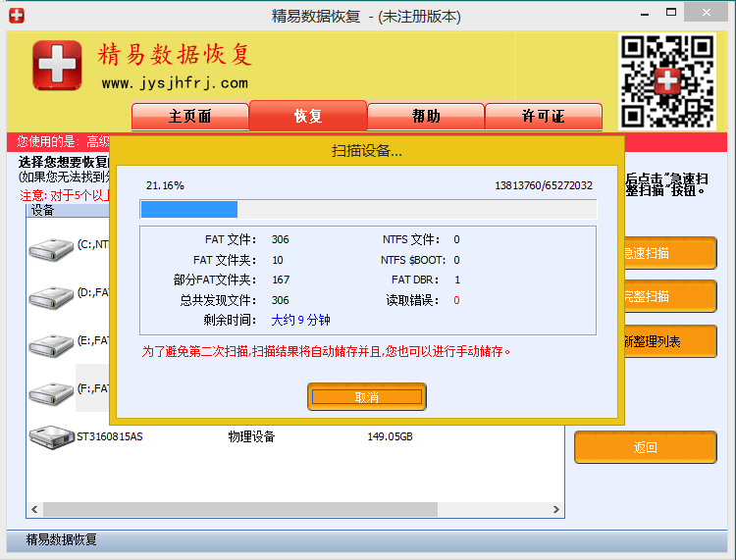Click the FAT DBR value 1
Screen dimensions: 736x560
pyautogui.click(x=457, y=280)
